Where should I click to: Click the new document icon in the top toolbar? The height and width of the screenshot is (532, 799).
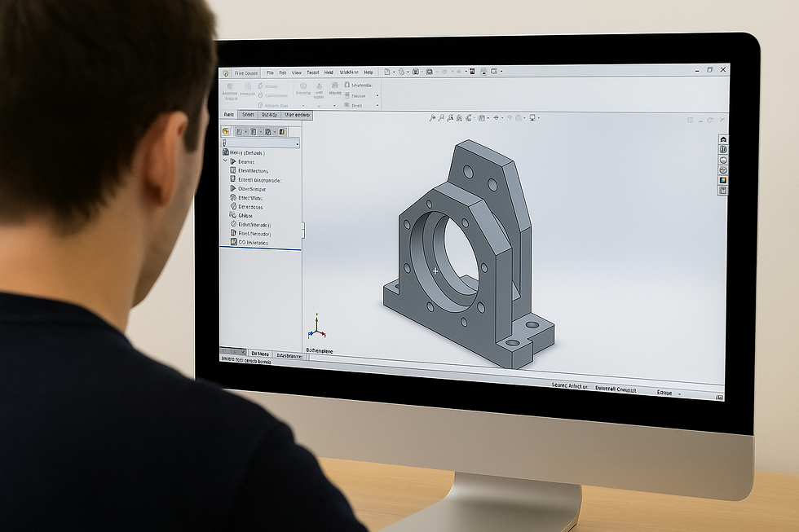[x=386, y=72]
